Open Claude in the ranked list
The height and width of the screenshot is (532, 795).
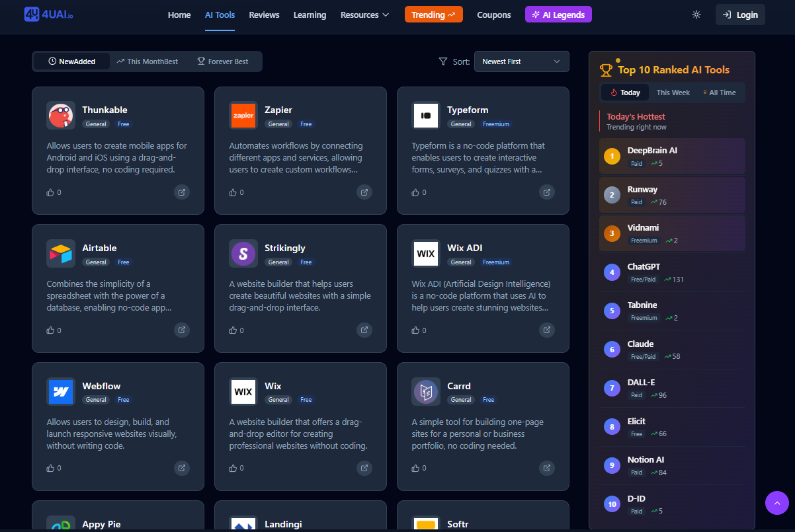672,350
